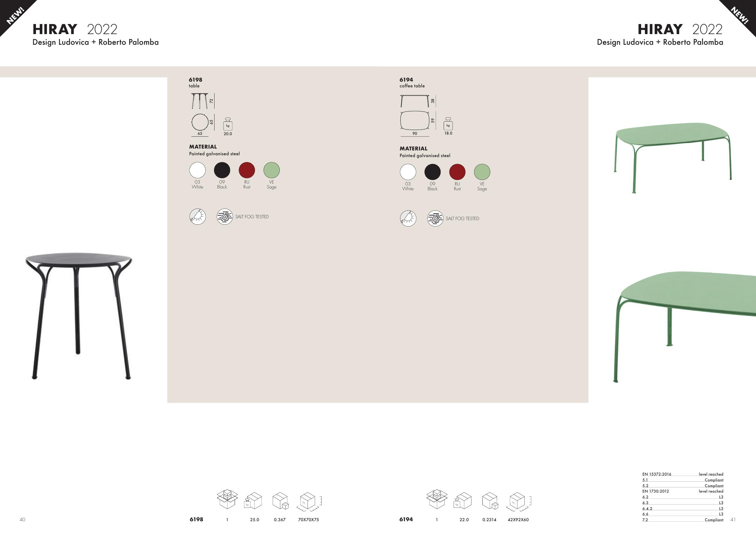Viewport: 756px width, 534px height.
Task: Click the 6198 table side-view diagram
Action: [200, 101]
